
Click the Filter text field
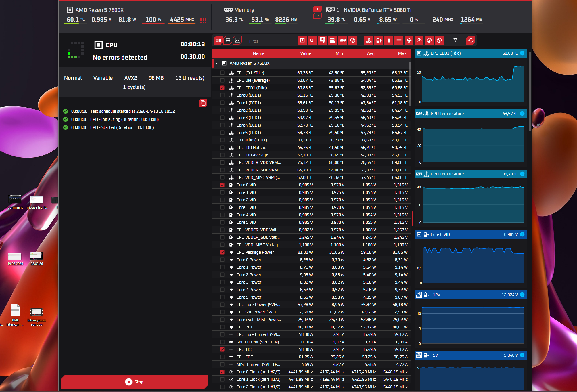pyautogui.click(x=270, y=41)
